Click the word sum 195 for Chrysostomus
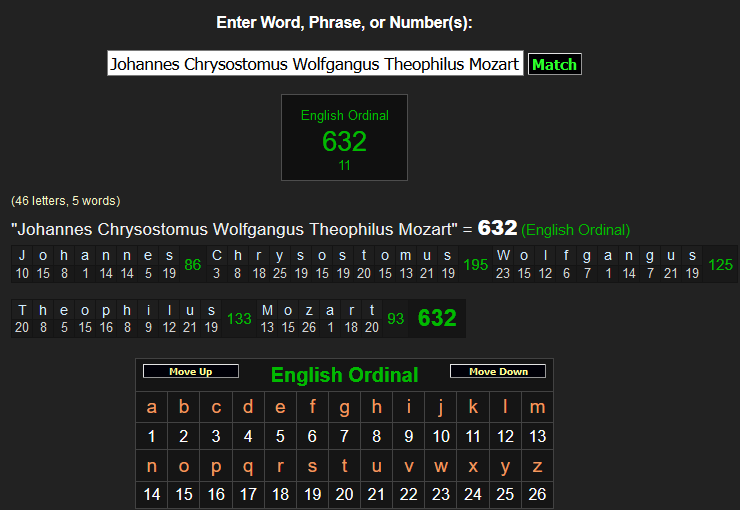The image size is (740, 510). (476, 265)
